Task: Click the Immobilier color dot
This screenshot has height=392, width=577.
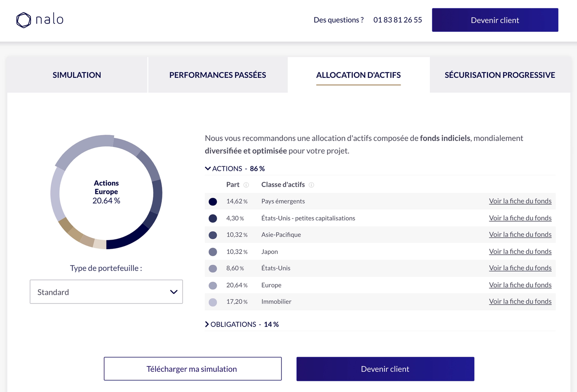Action: click(x=213, y=302)
